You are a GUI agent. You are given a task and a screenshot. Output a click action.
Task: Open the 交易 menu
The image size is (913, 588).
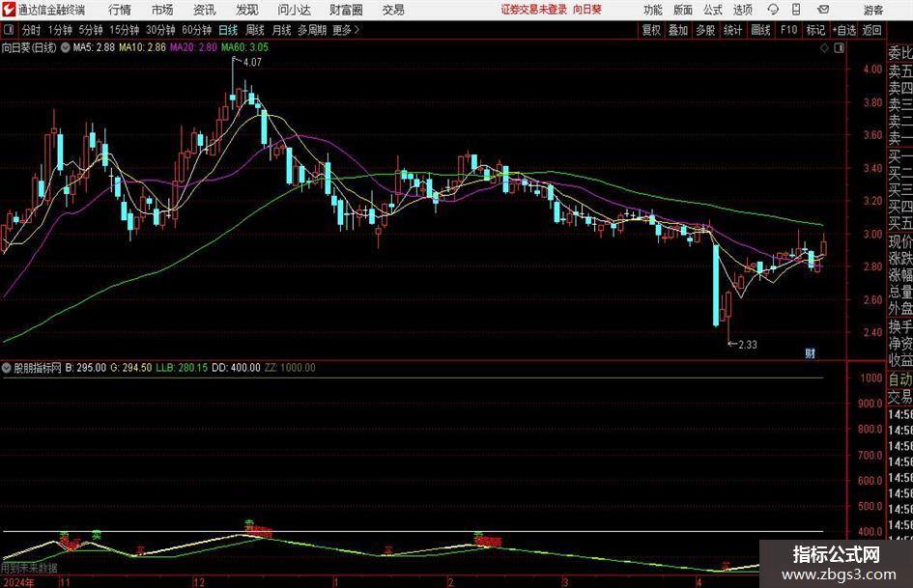(x=393, y=10)
